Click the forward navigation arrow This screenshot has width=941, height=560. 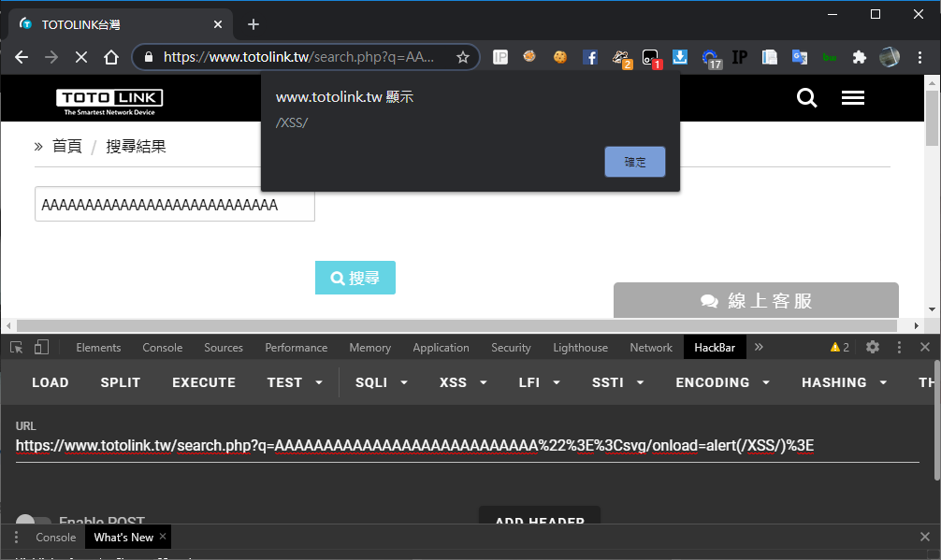point(51,57)
